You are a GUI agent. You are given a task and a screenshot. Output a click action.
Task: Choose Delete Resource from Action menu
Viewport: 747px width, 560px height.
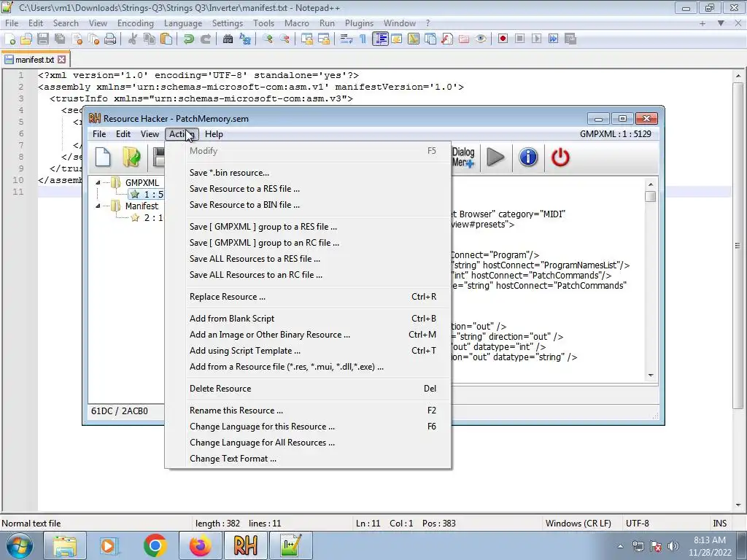coord(309,389)
